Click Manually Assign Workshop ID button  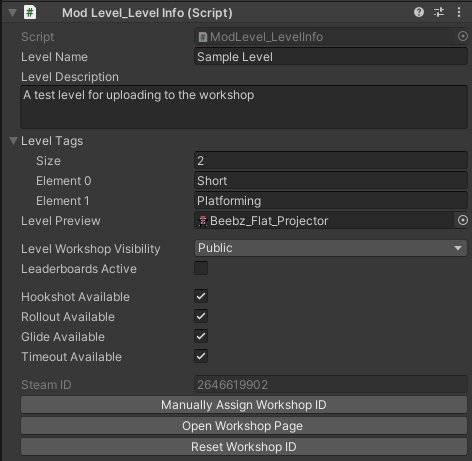pyautogui.click(x=244, y=405)
